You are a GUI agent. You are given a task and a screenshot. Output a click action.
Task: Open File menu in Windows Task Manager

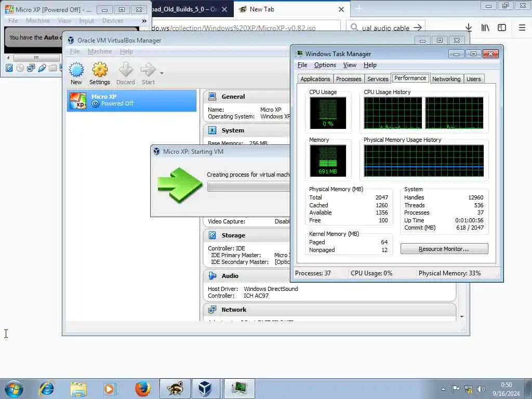pyautogui.click(x=302, y=65)
